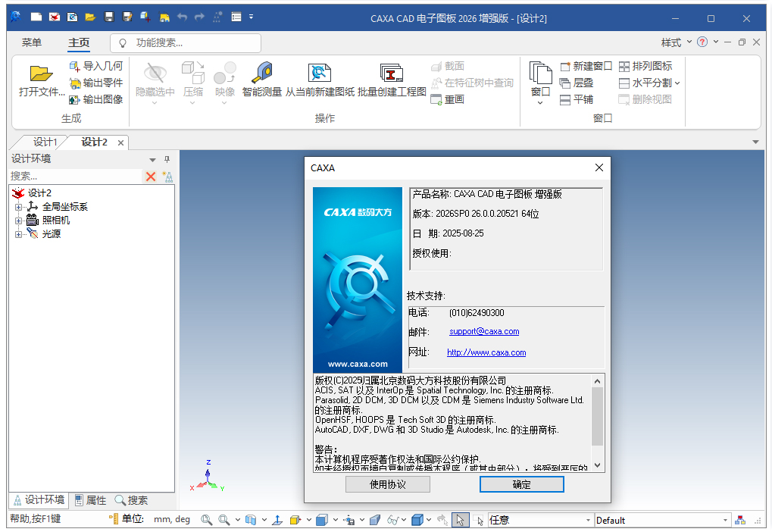
Task: Click the 排列图标 arrange icons tool
Action: tap(649, 66)
